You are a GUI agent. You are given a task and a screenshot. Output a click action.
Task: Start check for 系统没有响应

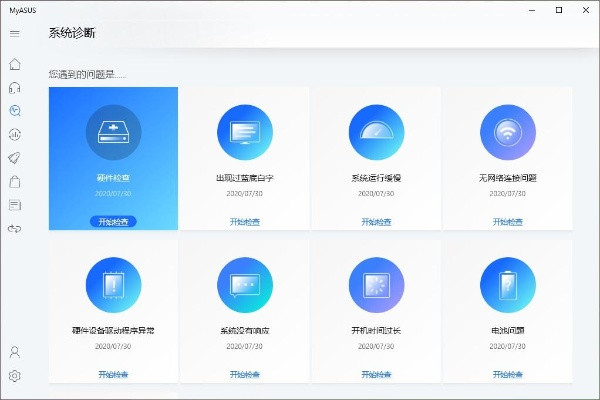[x=244, y=374]
